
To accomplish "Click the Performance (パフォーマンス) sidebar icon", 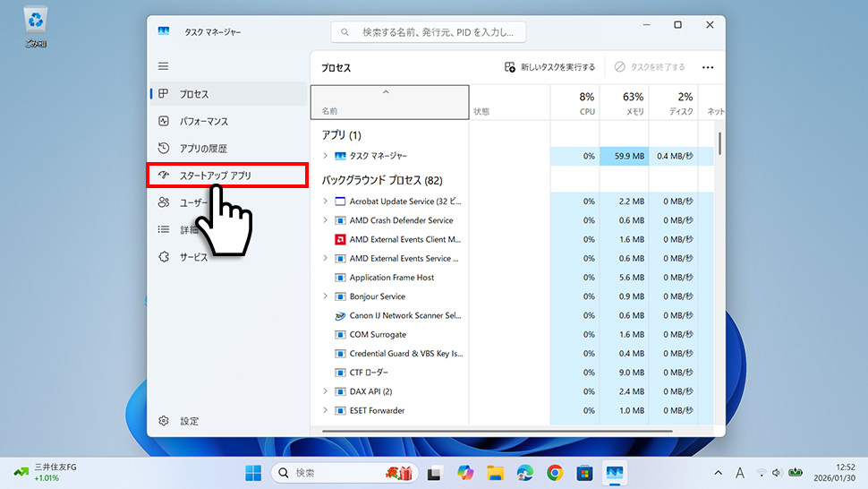I will click(x=164, y=121).
